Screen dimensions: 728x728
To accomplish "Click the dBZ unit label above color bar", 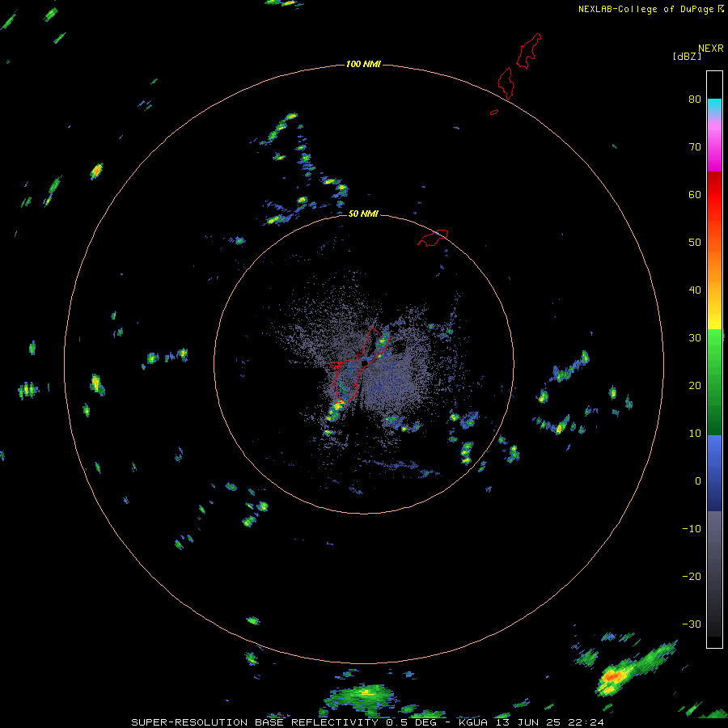I will [x=687, y=56].
